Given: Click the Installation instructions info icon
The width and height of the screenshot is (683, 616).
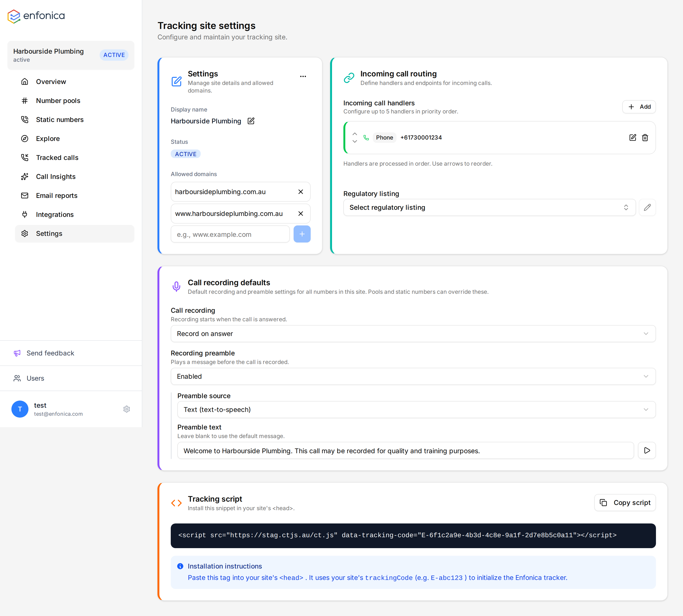Looking at the screenshot, I should (180, 566).
